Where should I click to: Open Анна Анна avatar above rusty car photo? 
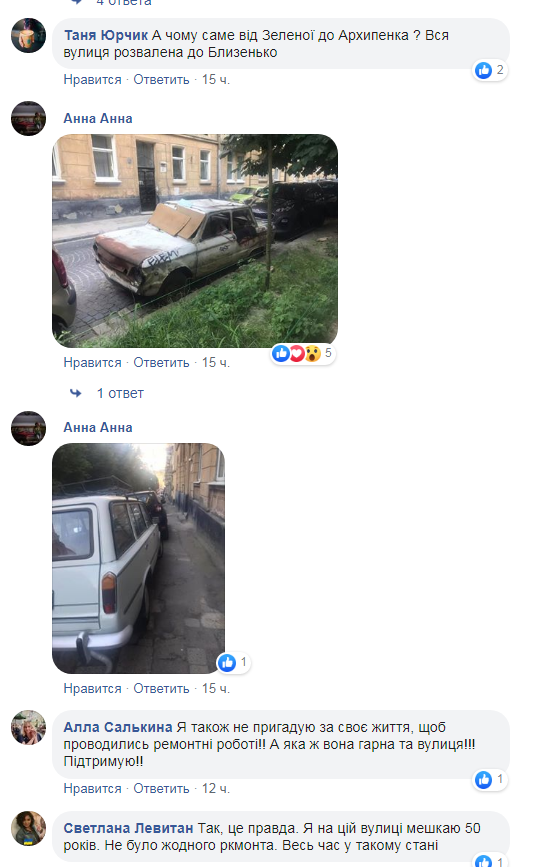(x=28, y=118)
